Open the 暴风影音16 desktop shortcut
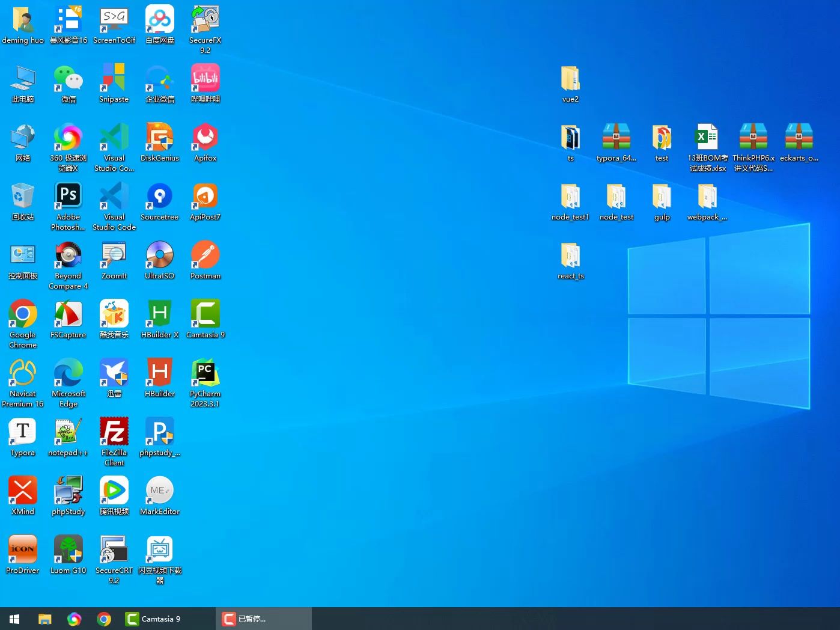The width and height of the screenshot is (840, 630). tap(68, 25)
